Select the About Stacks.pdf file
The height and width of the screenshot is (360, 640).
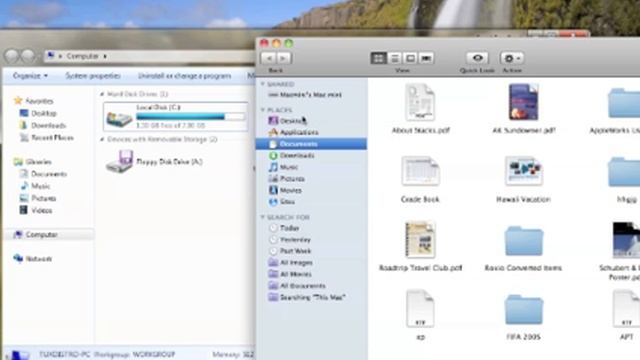point(420,109)
